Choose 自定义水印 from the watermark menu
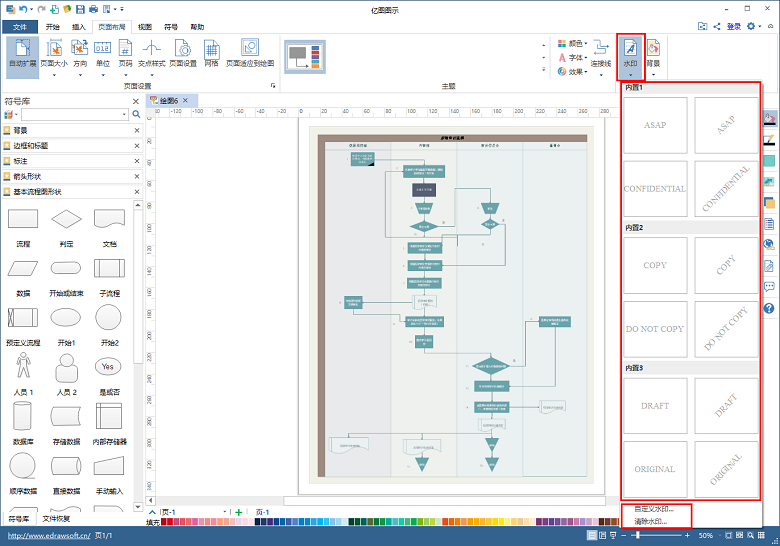The height and width of the screenshot is (546, 780). [x=654, y=509]
